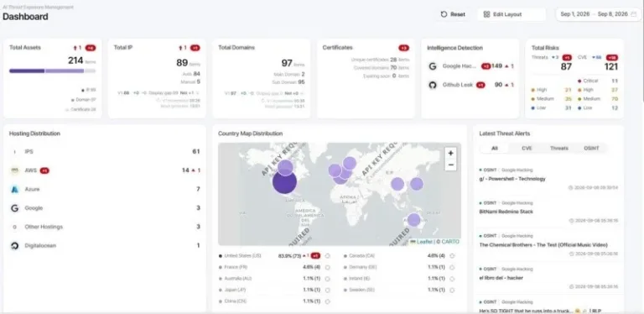The image size is (644, 314).
Task: Open the Edit Layout button
Action: (x=512, y=14)
